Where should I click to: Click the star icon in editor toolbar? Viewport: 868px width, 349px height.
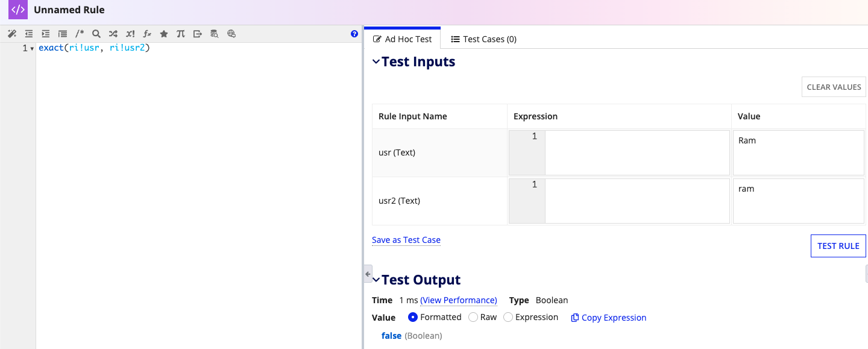tap(164, 34)
